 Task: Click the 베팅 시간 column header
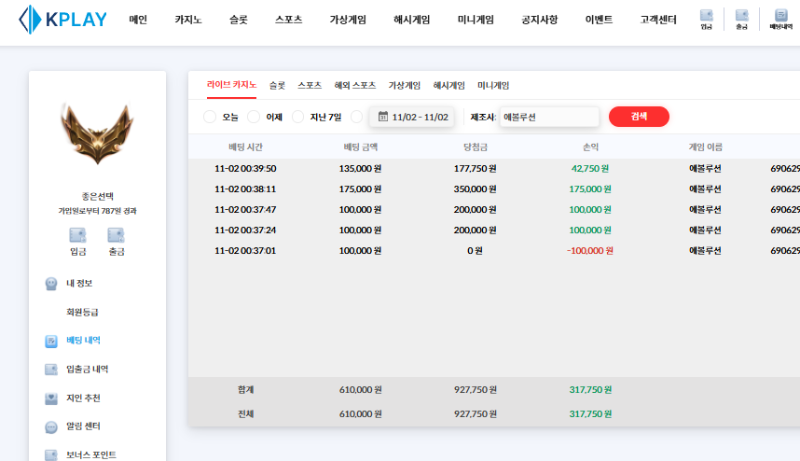coord(245,147)
